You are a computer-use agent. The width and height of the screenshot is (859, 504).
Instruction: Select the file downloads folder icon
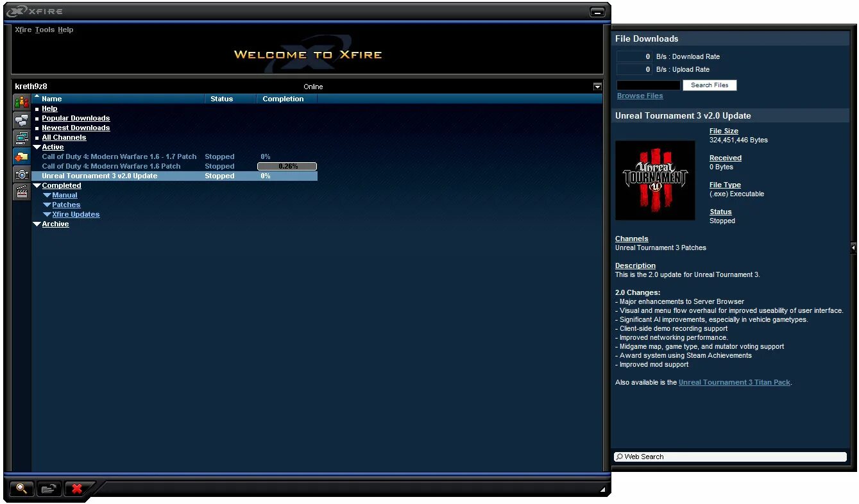pyautogui.click(x=22, y=156)
